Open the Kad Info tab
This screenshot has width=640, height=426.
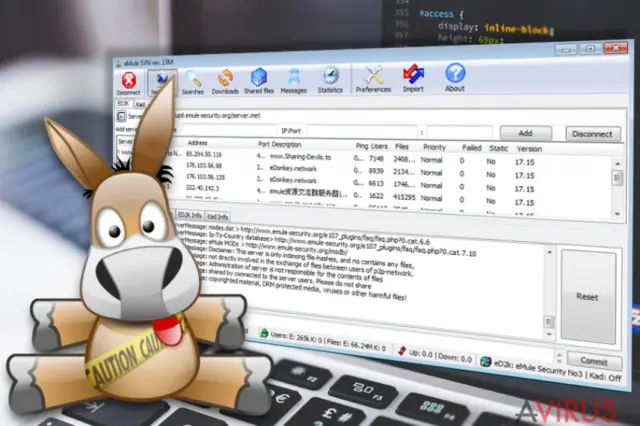pyautogui.click(x=218, y=216)
